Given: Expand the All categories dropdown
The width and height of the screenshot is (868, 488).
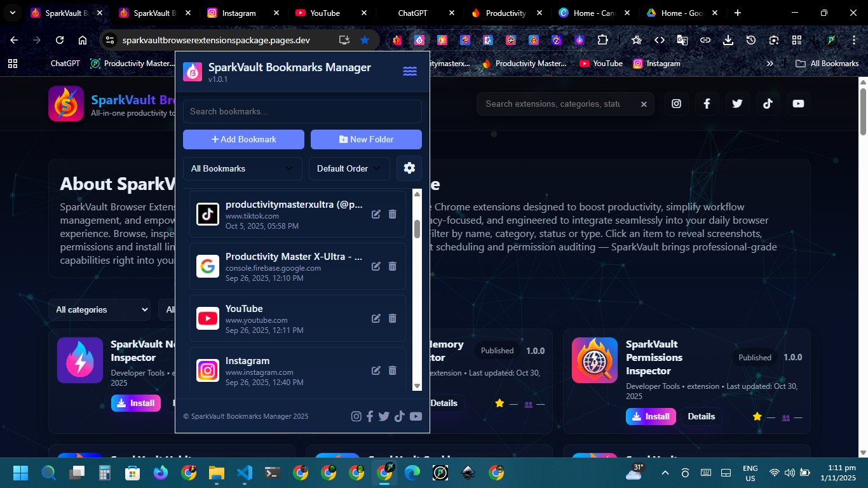Looking at the screenshot, I should 99,309.
